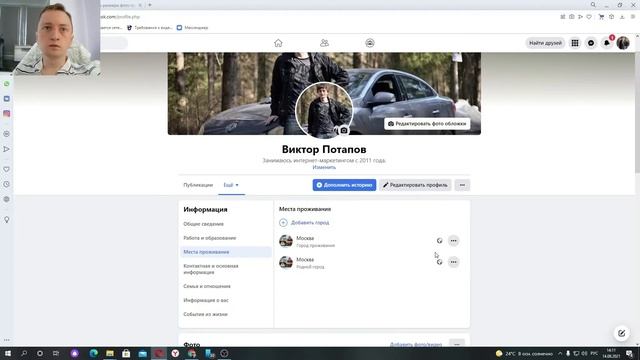
Task: Select Общие сведения in Information menu
Action: (x=203, y=224)
